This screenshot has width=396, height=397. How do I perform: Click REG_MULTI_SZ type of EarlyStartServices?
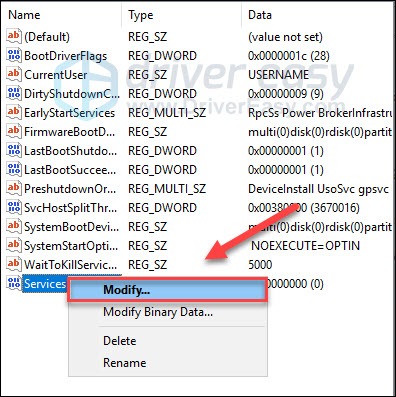pos(167,113)
